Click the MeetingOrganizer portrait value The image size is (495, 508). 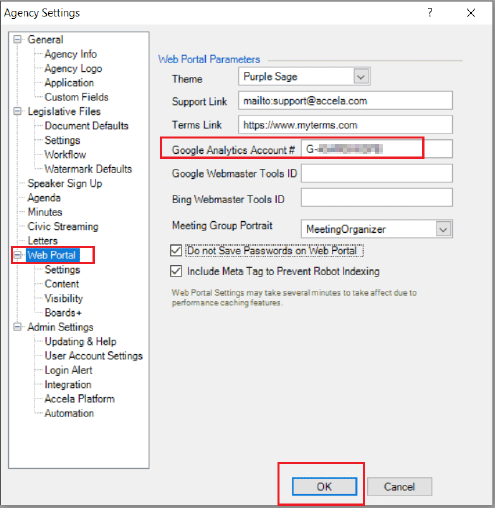pos(346,229)
